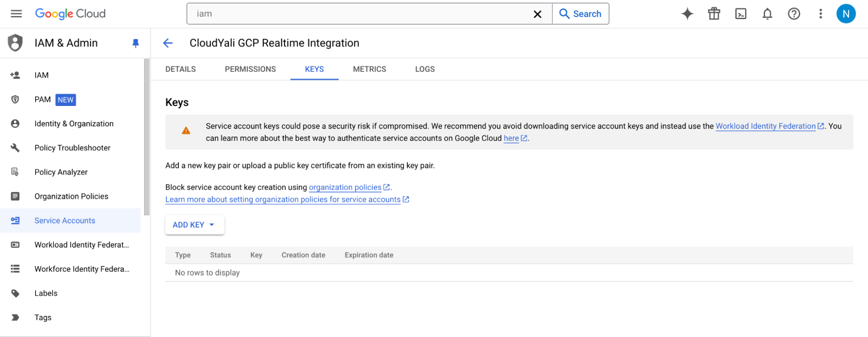868x337 pixels.
Task: Click the 'No rows to display' text
Action: (208, 273)
